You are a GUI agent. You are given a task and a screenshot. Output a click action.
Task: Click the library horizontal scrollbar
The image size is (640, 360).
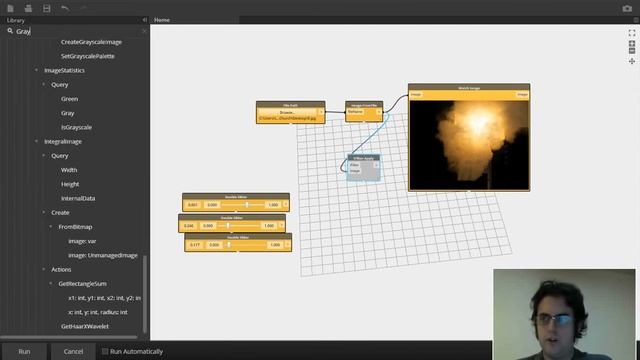(69, 337)
